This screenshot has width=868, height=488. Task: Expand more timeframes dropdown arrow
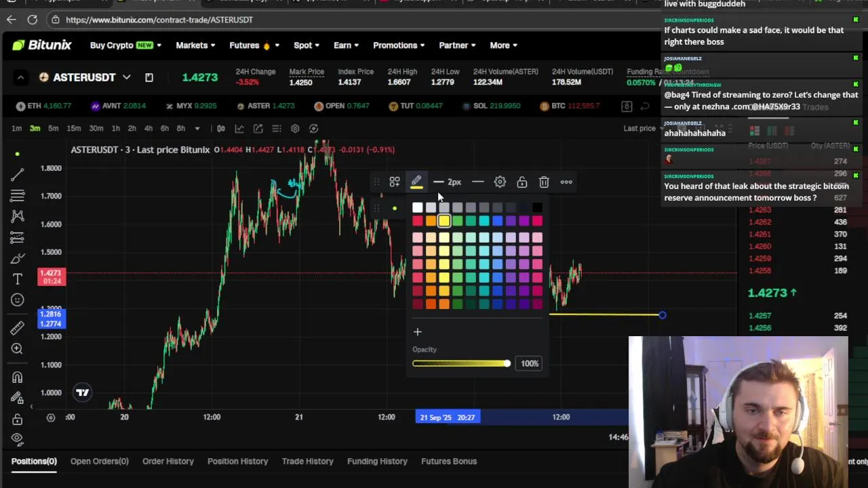[197, 128]
